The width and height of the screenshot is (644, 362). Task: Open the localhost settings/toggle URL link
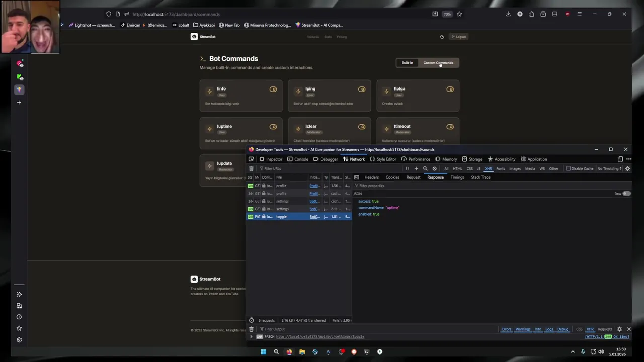click(x=320, y=337)
